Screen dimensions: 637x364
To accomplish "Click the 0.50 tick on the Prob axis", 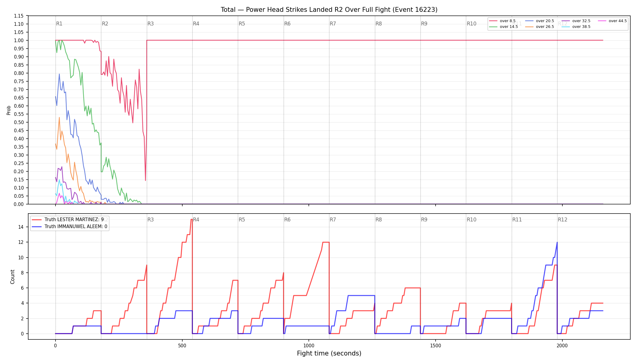I will (19, 122).
